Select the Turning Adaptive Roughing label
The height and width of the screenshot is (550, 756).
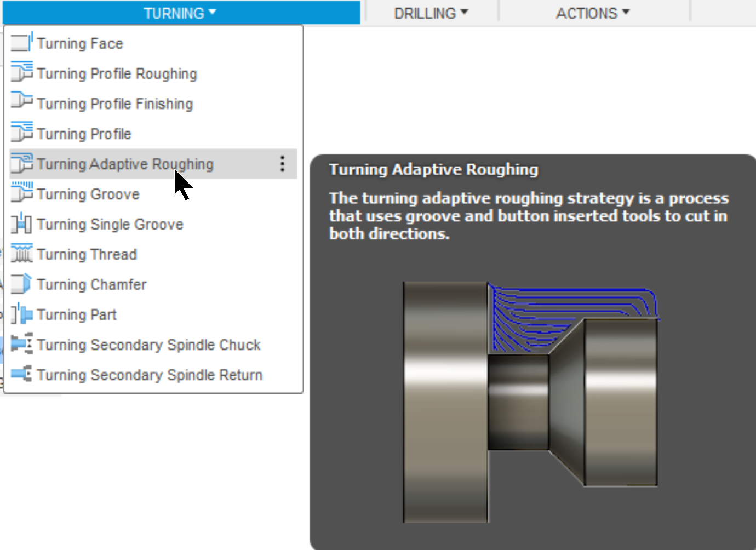[125, 164]
